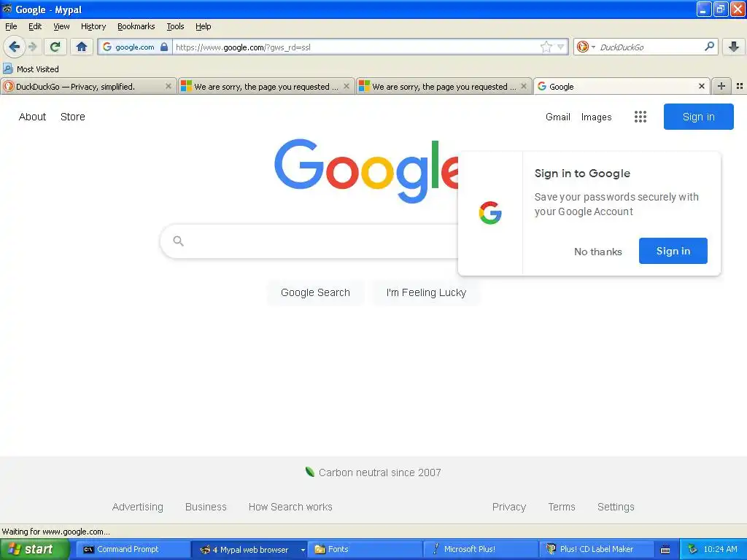Open a new tab with plus button

coord(721,86)
